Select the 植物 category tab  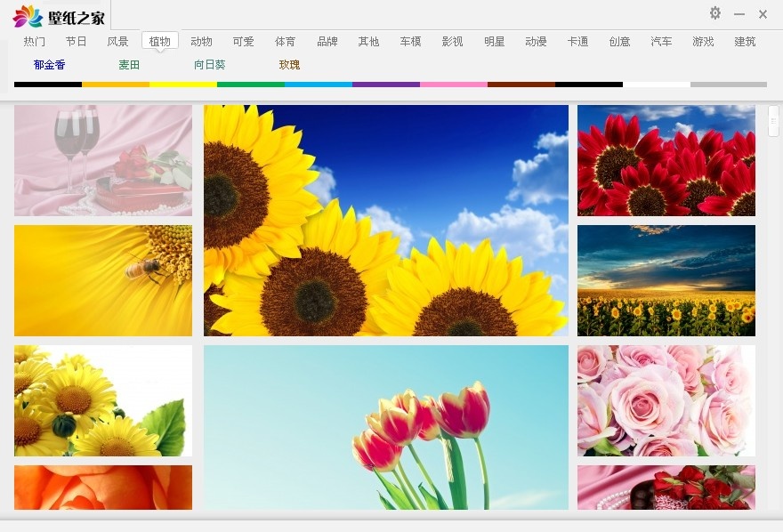(x=160, y=42)
